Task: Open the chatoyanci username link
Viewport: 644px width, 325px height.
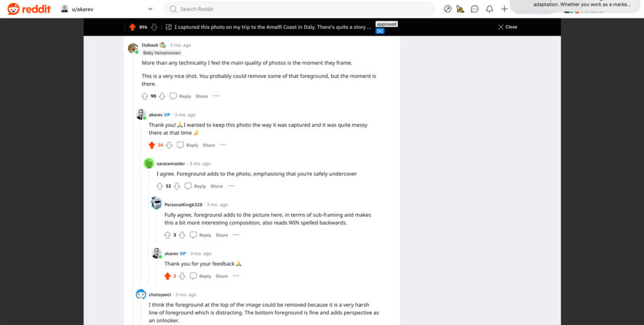Action: click(x=160, y=295)
